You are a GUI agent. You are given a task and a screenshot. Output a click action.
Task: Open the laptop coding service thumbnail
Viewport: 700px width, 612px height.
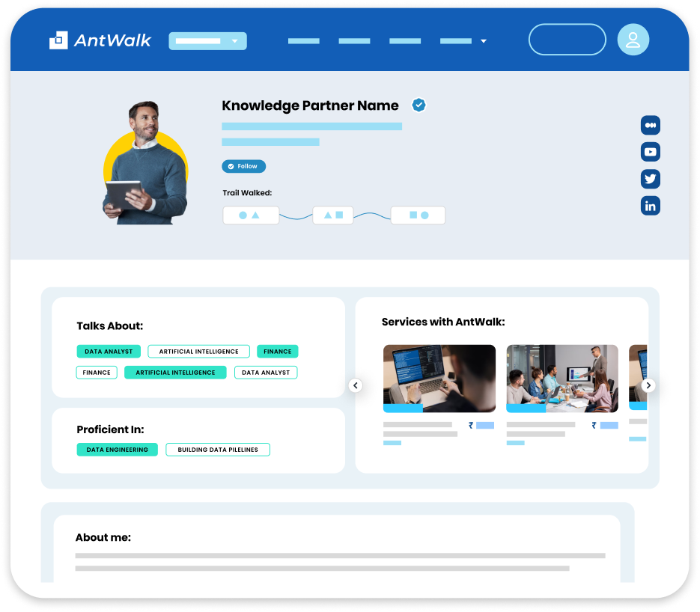[x=439, y=379]
